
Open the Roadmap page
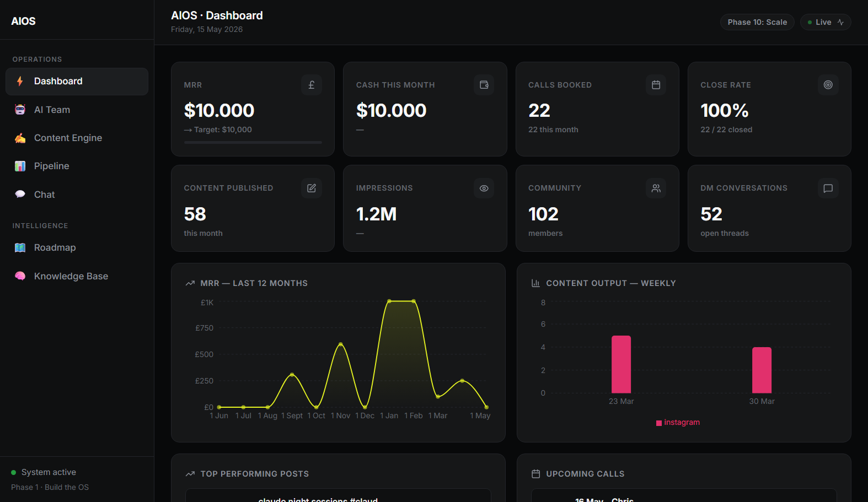(77, 247)
